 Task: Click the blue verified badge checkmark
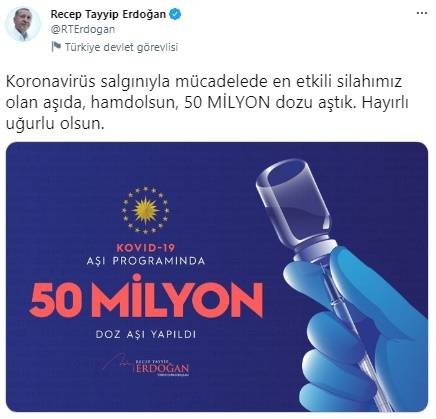pyautogui.click(x=176, y=14)
